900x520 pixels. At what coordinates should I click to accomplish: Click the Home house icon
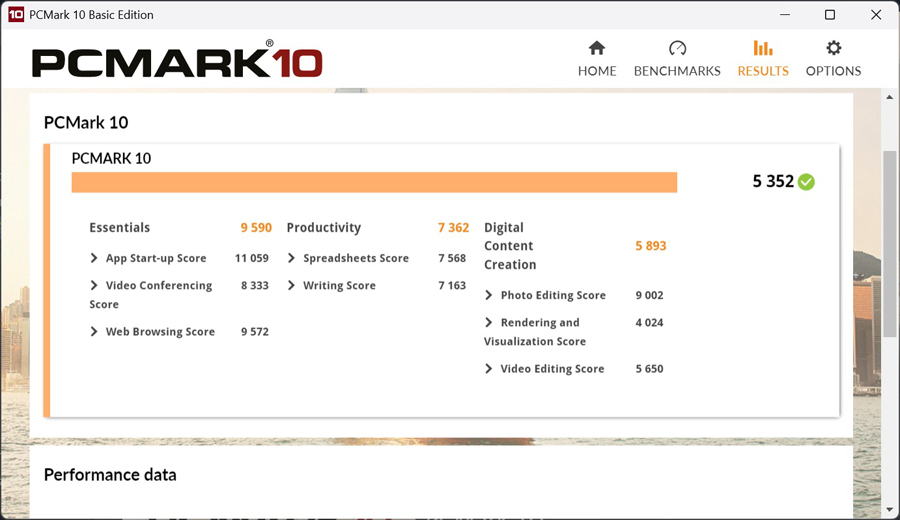597,48
